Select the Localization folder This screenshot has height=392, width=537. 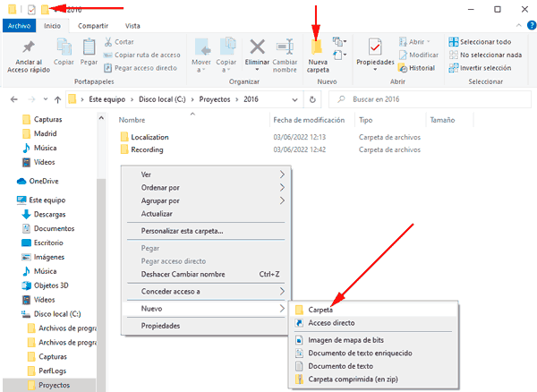tap(144, 137)
